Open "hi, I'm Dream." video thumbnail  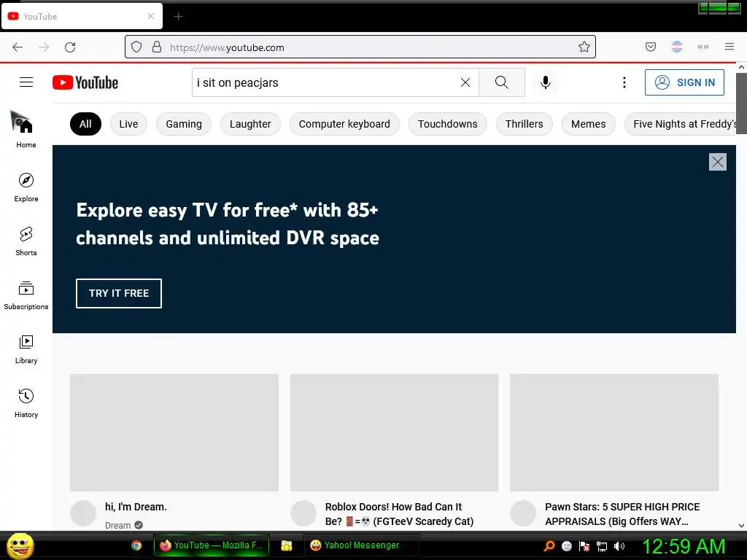click(x=174, y=432)
